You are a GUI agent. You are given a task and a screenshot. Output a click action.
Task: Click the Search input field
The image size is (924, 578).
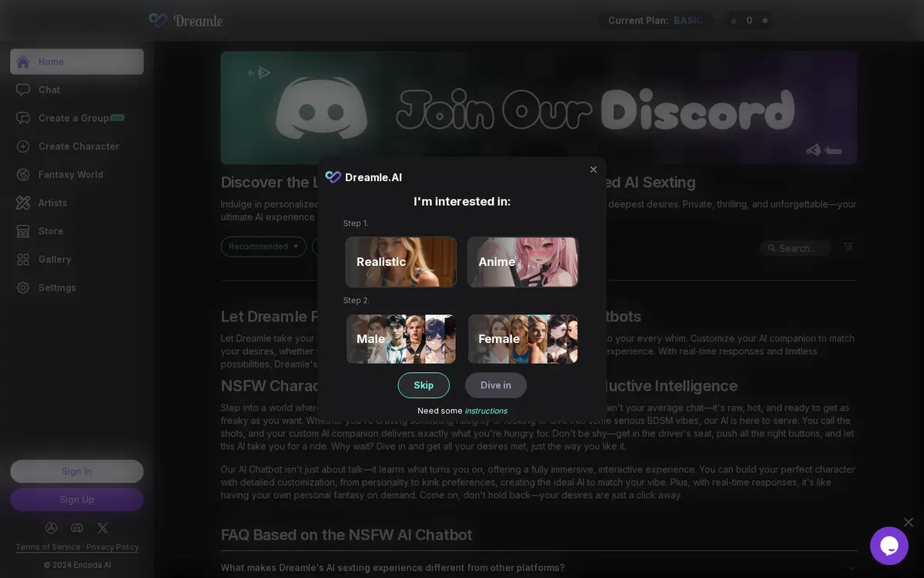[x=795, y=248]
